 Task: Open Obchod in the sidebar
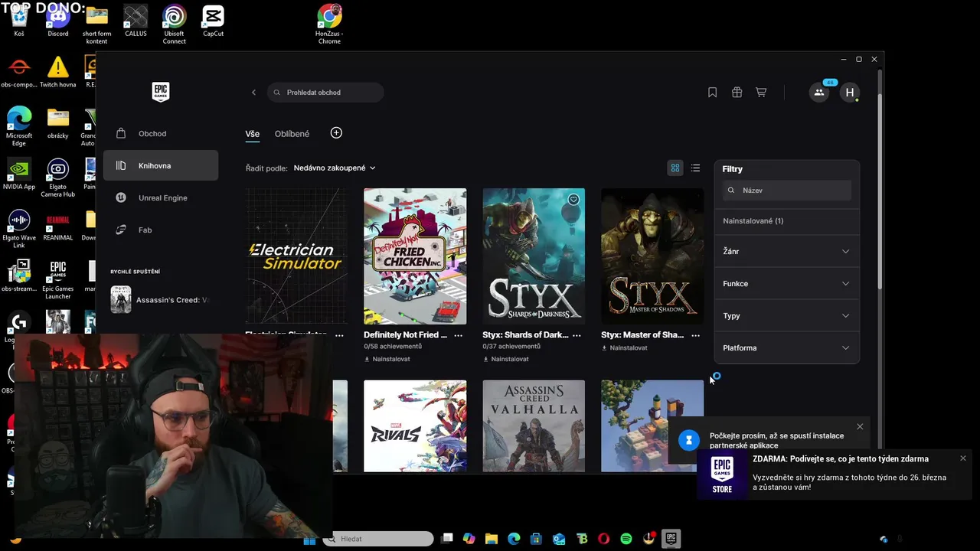pyautogui.click(x=161, y=134)
